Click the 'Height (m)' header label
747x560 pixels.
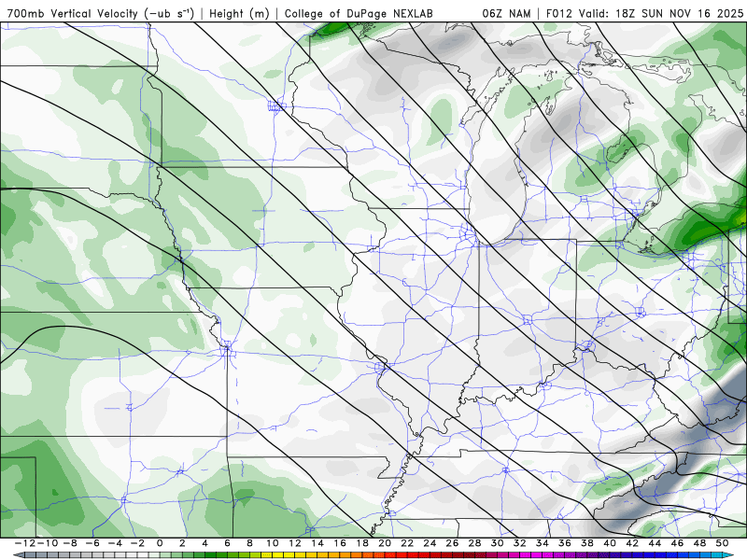coord(239,14)
